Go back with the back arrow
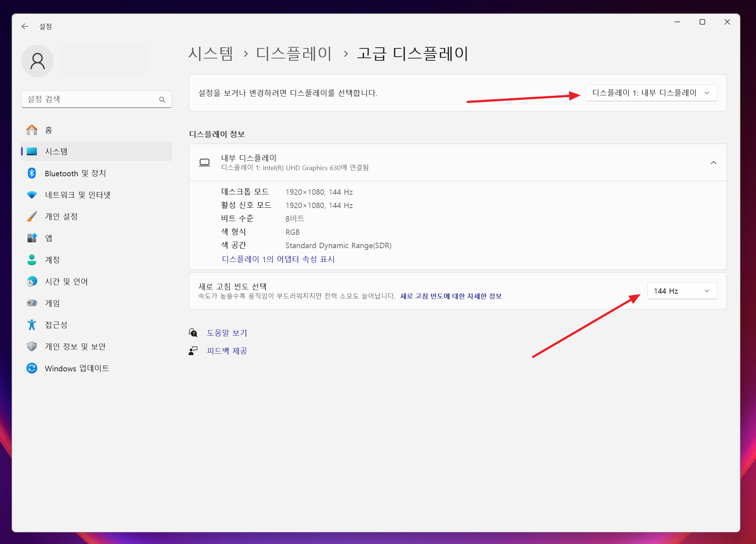The width and height of the screenshot is (756, 544). [25, 26]
